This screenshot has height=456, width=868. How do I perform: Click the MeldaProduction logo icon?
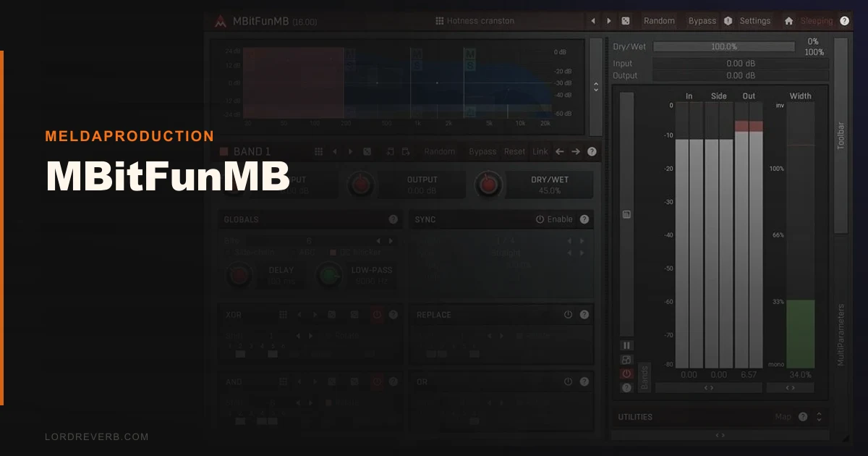(x=221, y=21)
